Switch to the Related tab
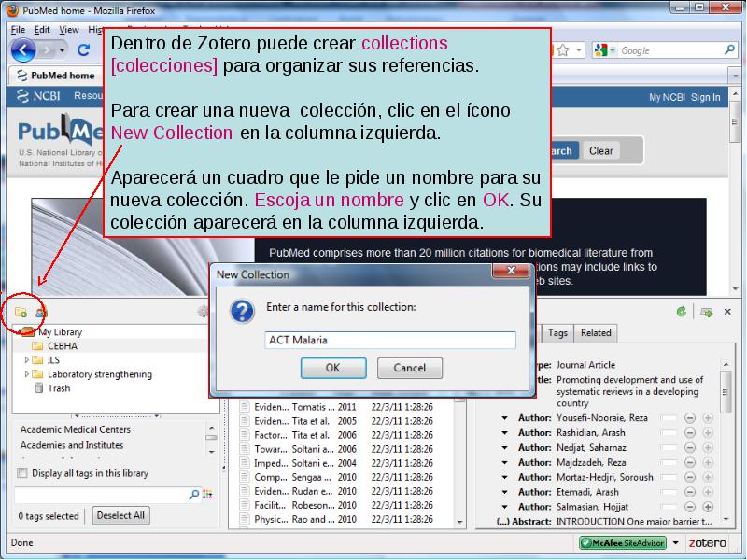 [596, 333]
